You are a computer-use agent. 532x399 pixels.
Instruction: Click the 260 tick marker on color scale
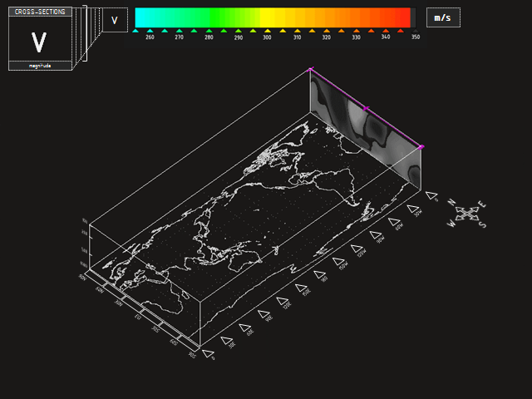[x=150, y=31]
